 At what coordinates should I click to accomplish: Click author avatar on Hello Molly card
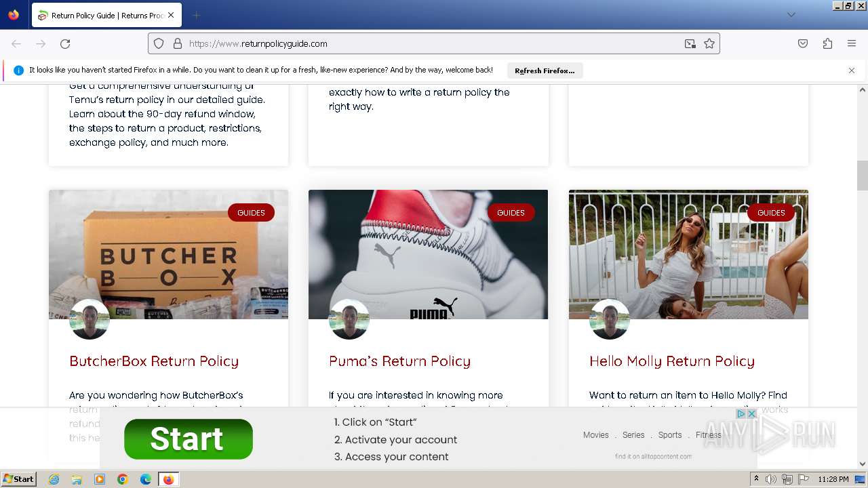pyautogui.click(x=610, y=319)
